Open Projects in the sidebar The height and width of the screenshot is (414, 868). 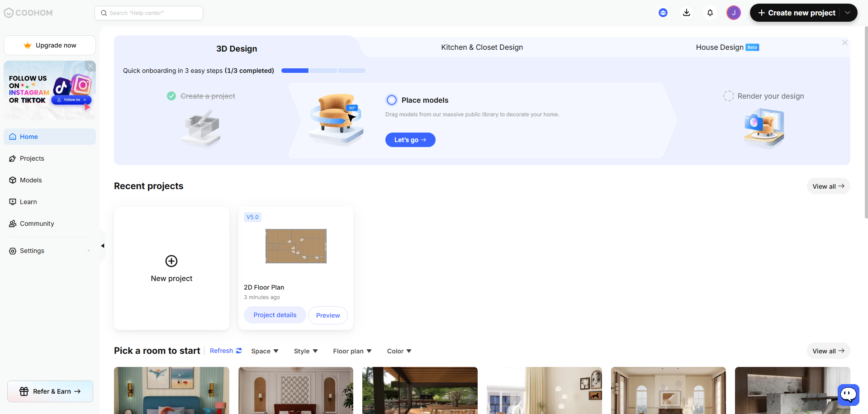50,158
